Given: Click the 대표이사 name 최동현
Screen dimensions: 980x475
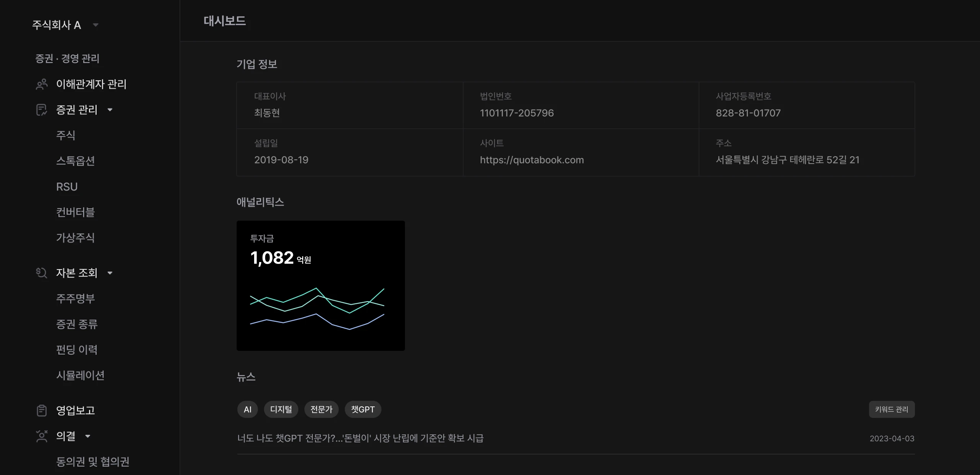Looking at the screenshot, I should 267,113.
